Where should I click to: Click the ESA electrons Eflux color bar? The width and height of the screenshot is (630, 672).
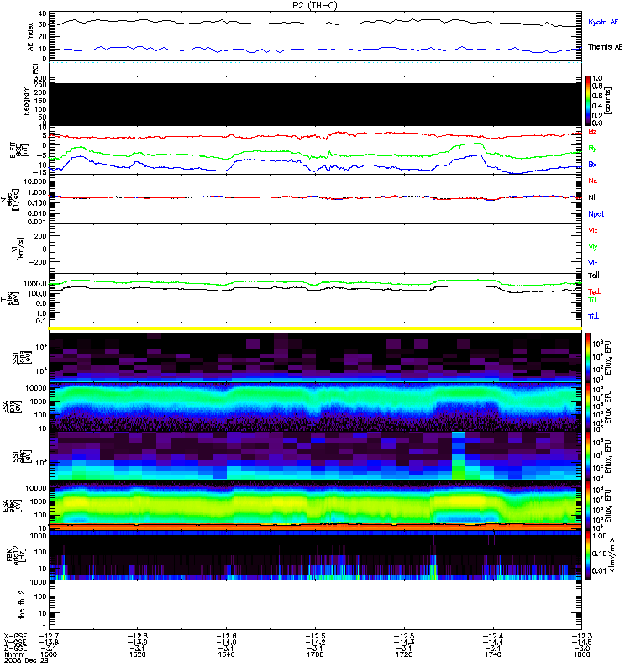pos(588,507)
